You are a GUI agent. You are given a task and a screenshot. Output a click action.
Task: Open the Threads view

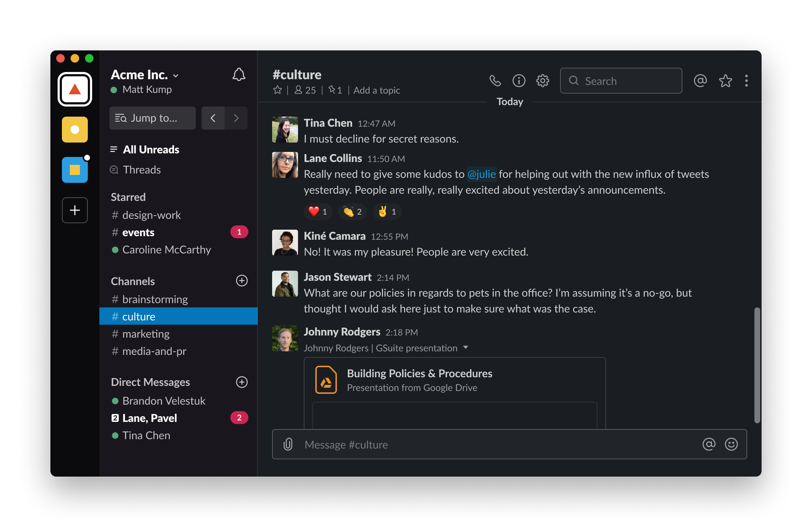tap(141, 170)
